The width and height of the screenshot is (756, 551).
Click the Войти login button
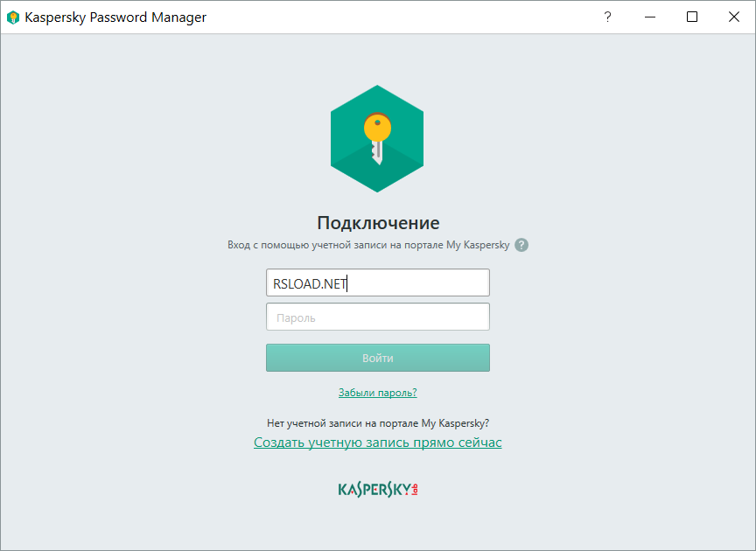pyautogui.click(x=378, y=358)
